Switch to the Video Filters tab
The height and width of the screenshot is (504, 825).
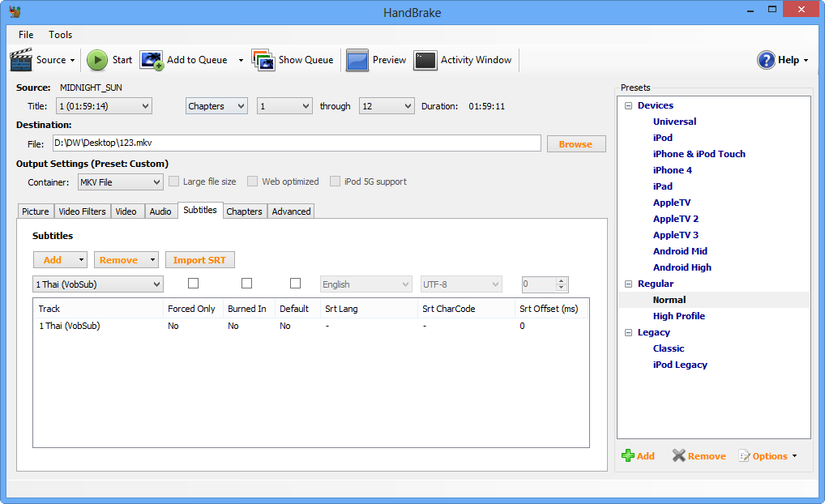point(82,211)
